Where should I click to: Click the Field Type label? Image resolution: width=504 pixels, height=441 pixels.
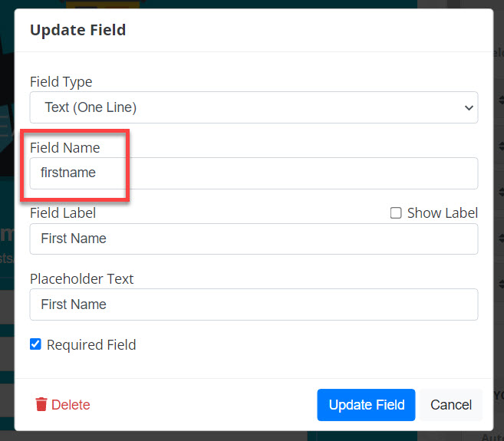(61, 81)
